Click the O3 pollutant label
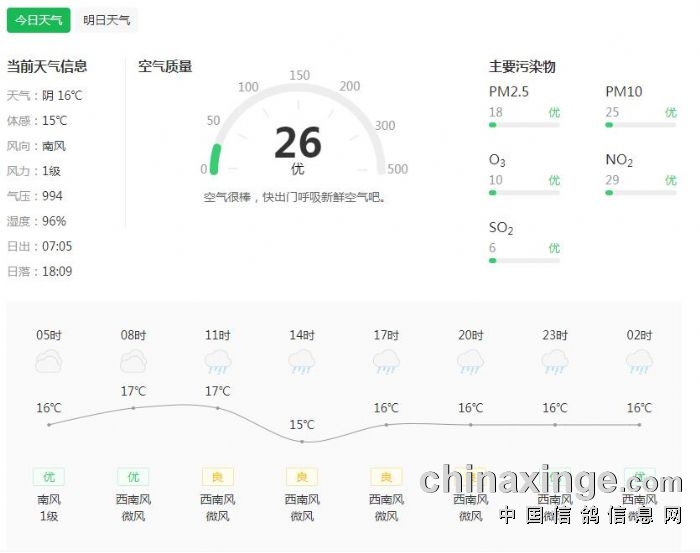This screenshot has width=700, height=553. point(497,160)
